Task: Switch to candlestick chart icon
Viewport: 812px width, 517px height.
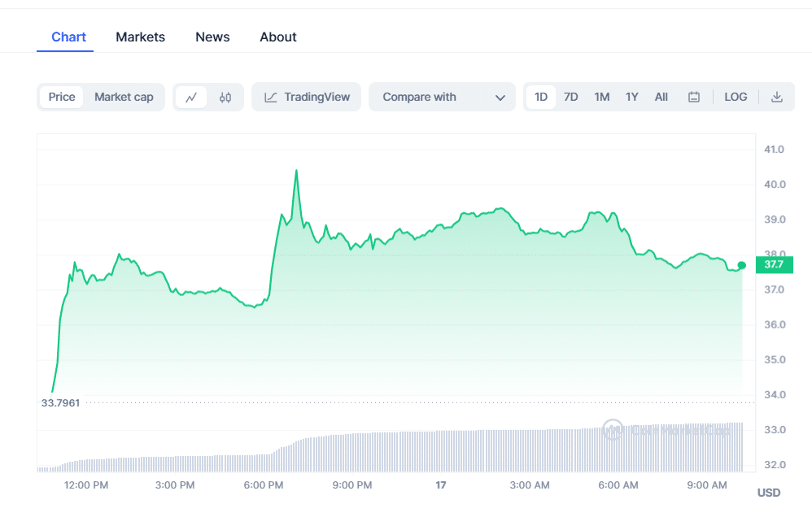Action: click(225, 98)
